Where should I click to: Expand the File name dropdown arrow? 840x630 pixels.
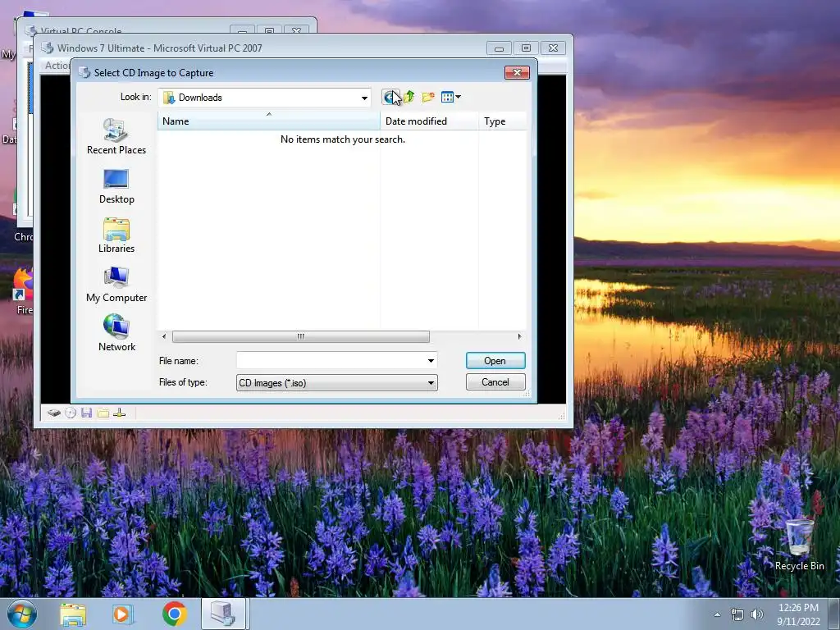(431, 361)
